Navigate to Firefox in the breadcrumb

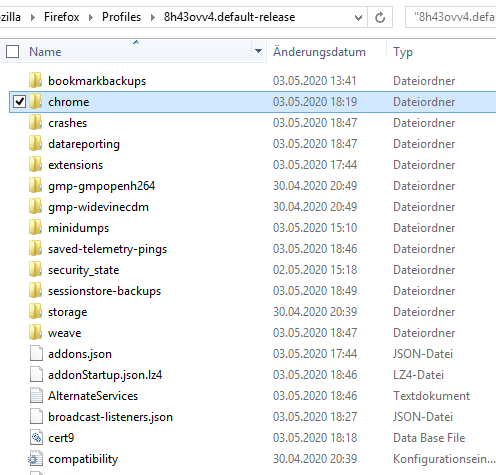tap(62, 17)
